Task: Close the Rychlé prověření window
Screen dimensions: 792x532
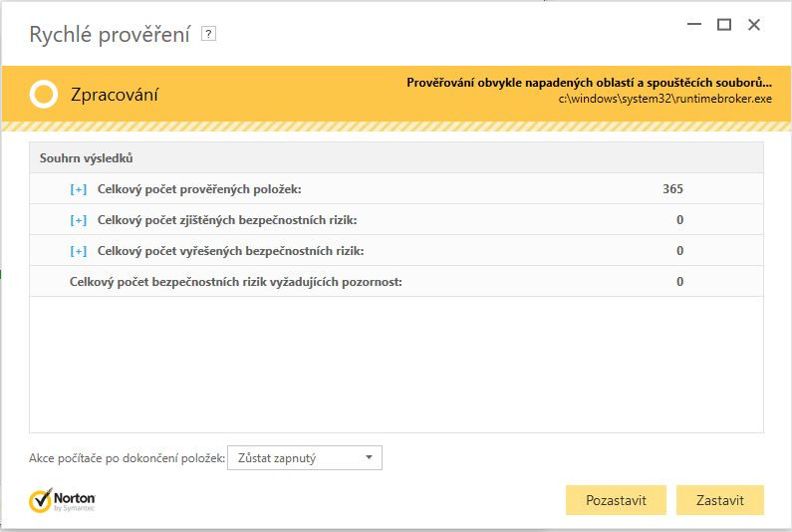Action: coord(754,24)
